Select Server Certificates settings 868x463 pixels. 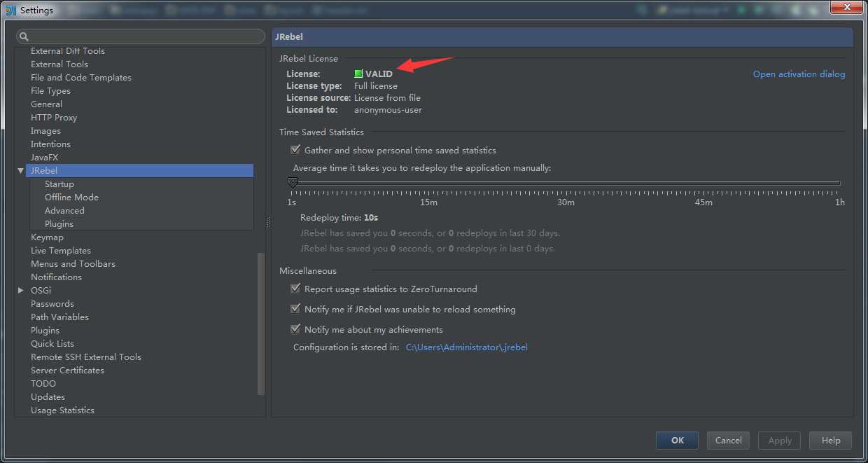[x=67, y=370]
